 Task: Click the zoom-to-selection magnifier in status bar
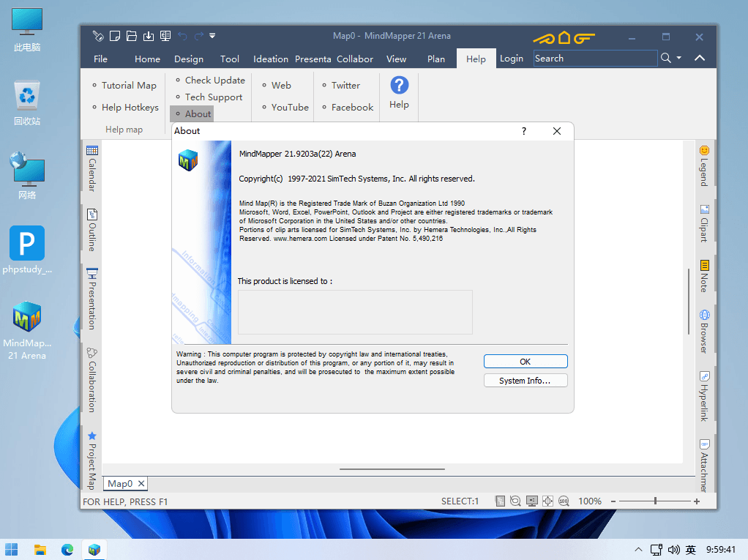515,501
